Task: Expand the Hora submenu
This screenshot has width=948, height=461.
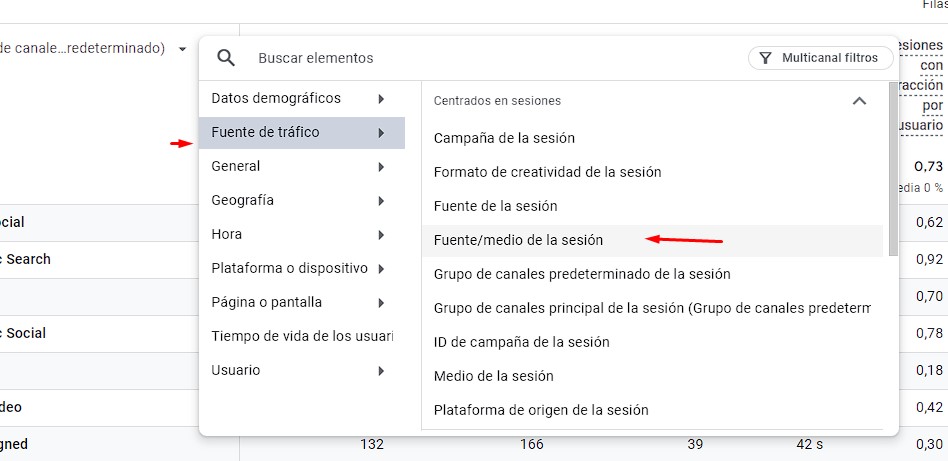Action: 381,235
